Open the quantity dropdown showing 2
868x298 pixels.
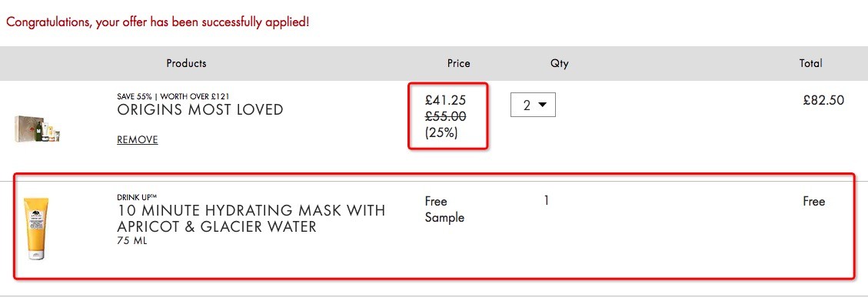(x=533, y=105)
